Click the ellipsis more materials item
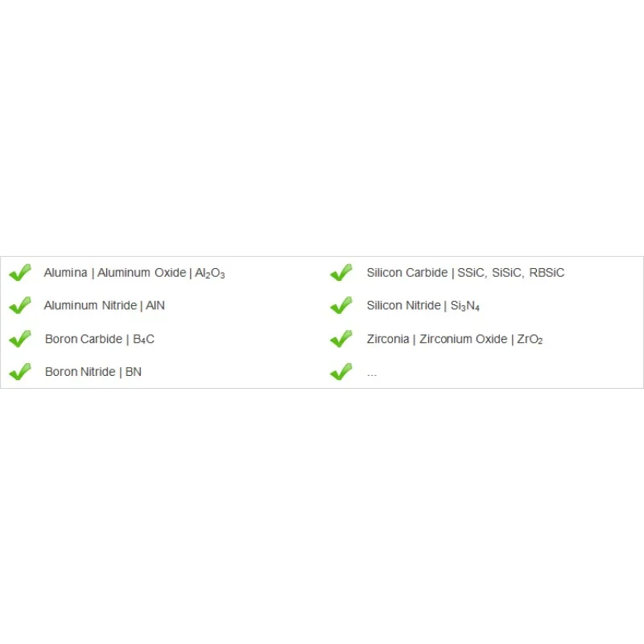Viewport: 644px width, 644px height. (x=372, y=374)
